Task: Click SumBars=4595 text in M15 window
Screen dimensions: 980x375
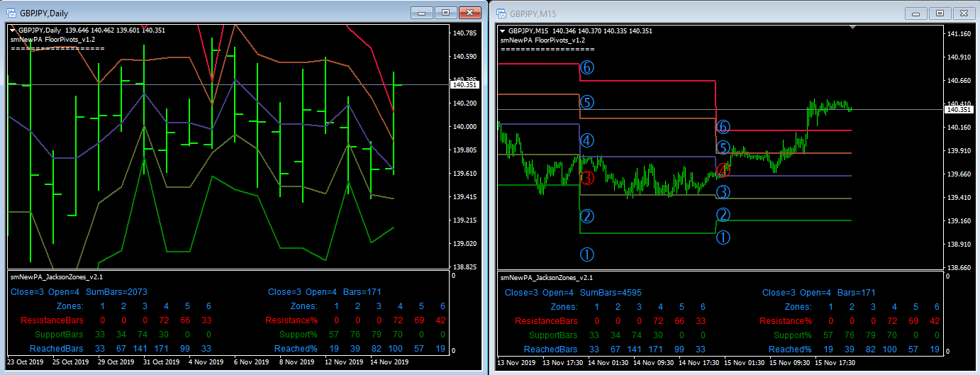Action: click(x=611, y=293)
